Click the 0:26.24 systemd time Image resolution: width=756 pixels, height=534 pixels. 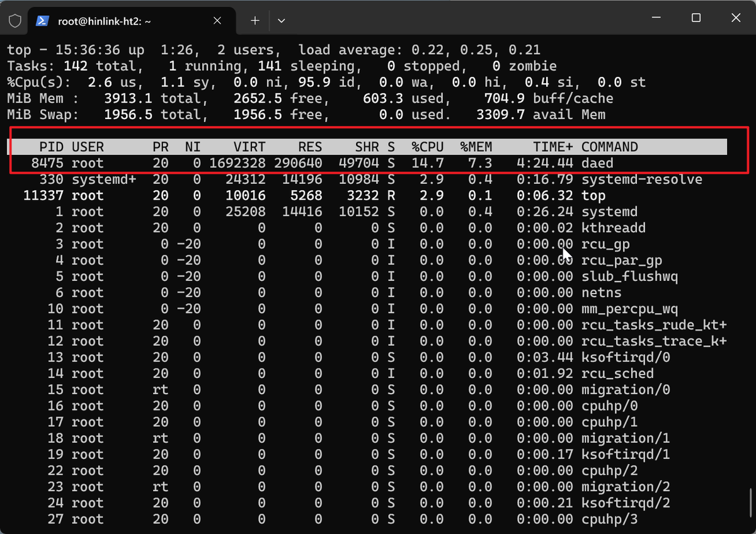point(545,212)
